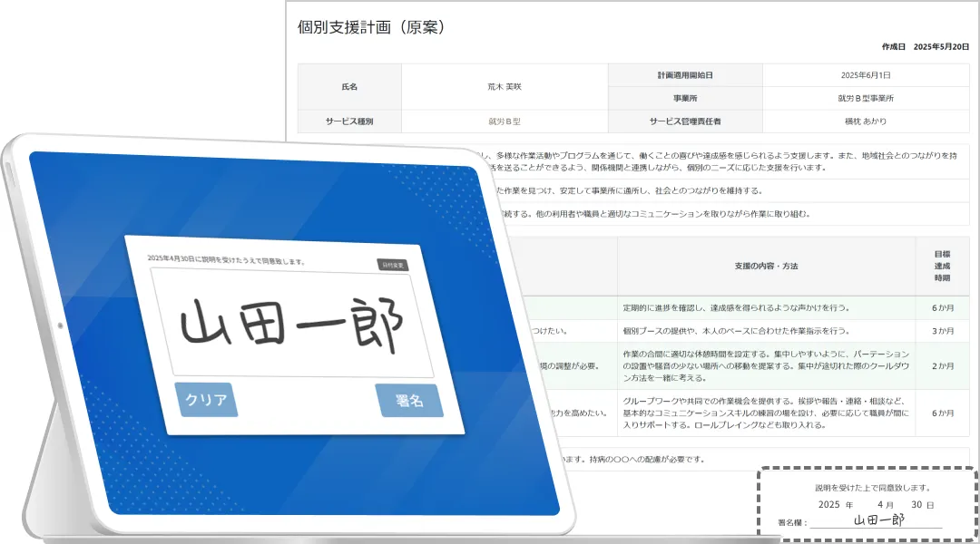
Task: Select the name cell 荒木 美咲
Action: (505, 87)
